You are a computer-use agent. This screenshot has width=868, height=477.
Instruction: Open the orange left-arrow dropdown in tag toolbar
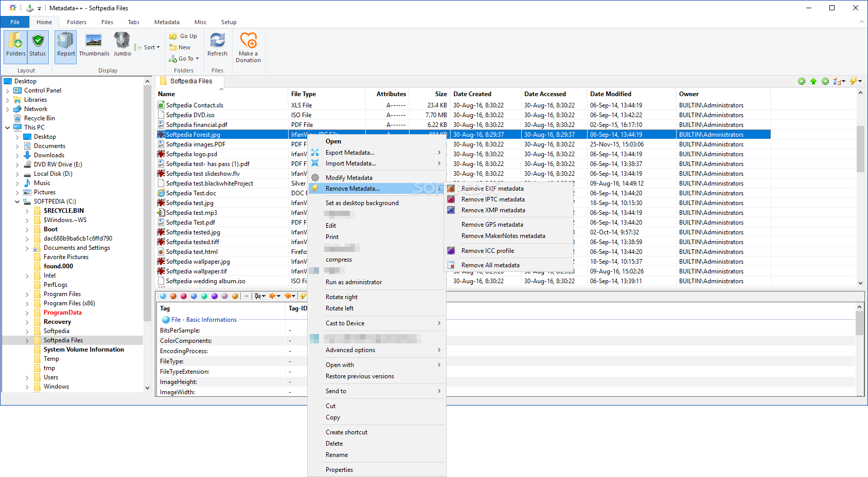click(x=290, y=296)
